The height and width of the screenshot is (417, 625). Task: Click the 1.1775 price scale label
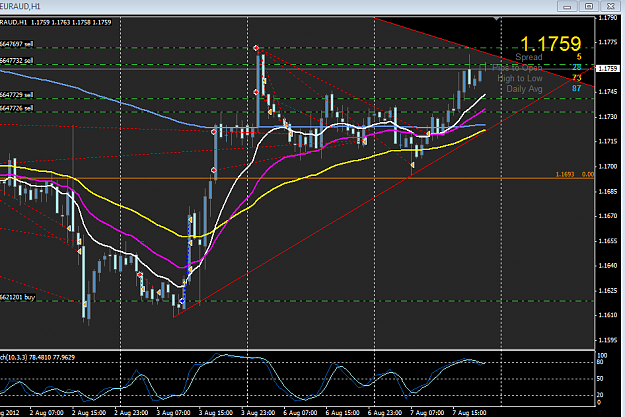(607, 42)
